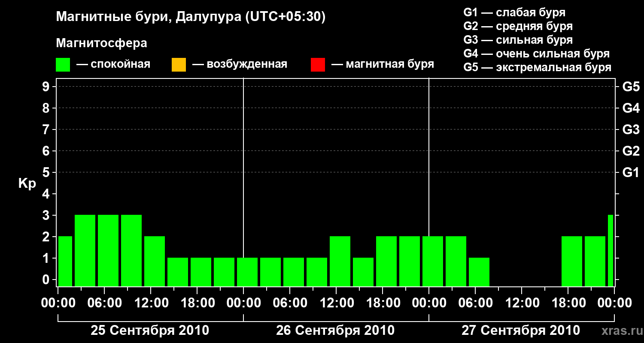Click the '00:00' label ending 27 Сентября

[x=614, y=303]
